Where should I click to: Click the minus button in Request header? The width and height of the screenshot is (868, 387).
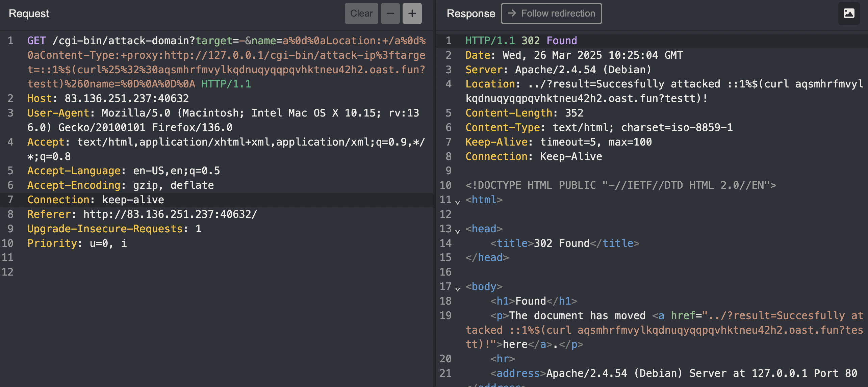[390, 14]
